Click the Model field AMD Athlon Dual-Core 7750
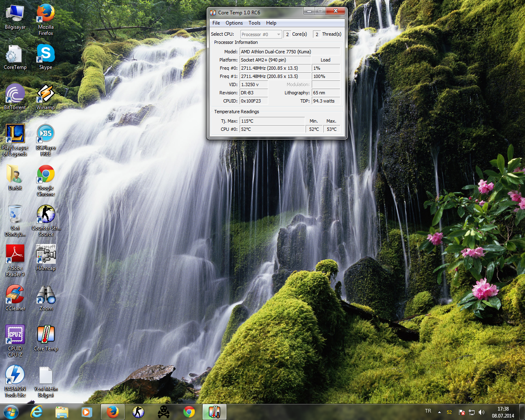The width and height of the screenshot is (525, 420). click(290, 52)
